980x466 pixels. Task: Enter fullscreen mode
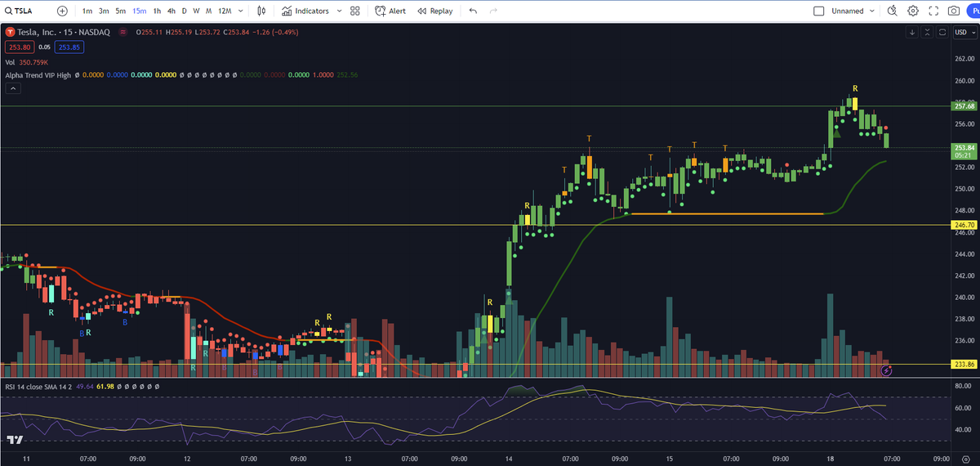[933, 11]
